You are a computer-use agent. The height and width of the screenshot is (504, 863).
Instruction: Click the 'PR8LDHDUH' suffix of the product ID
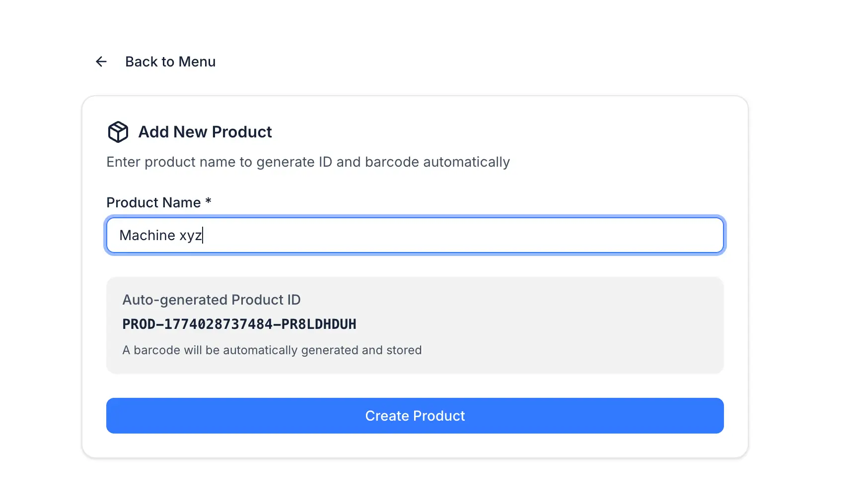[x=319, y=324]
